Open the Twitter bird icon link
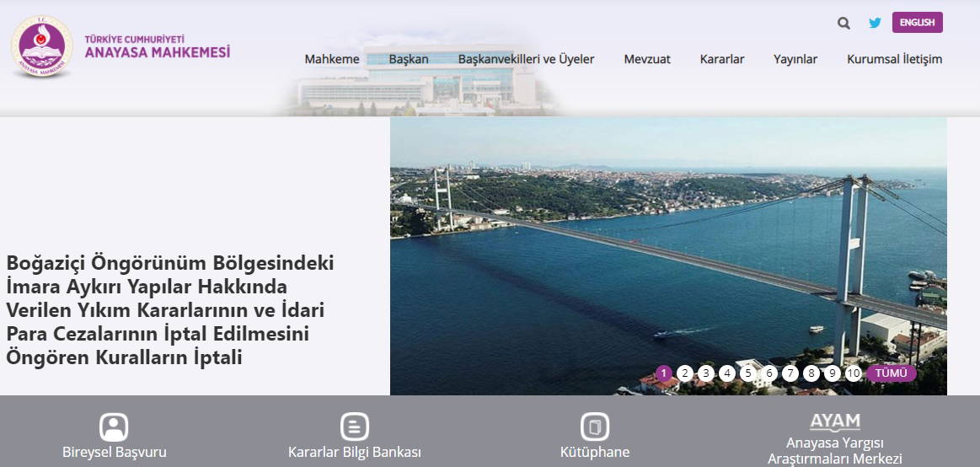Image resolution: width=980 pixels, height=467 pixels. (875, 24)
